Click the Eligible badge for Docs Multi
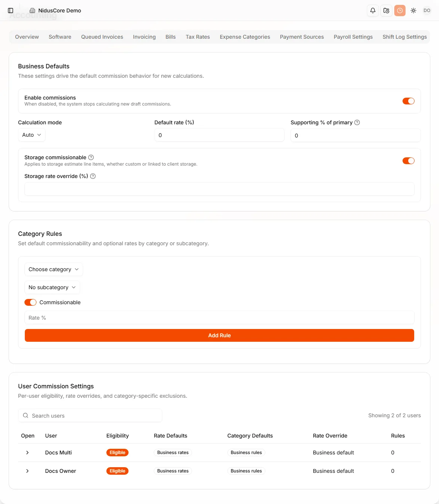439x504 pixels. 117,453
